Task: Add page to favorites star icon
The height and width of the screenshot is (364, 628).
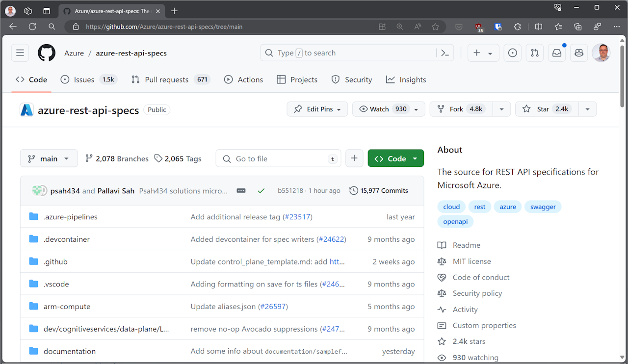Action: coord(435,27)
